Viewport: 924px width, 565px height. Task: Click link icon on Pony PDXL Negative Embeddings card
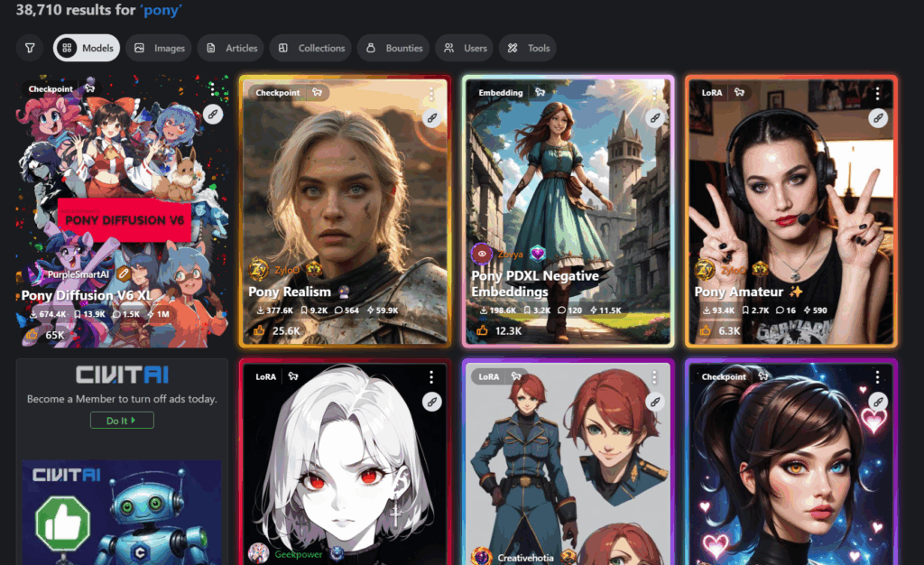[655, 118]
